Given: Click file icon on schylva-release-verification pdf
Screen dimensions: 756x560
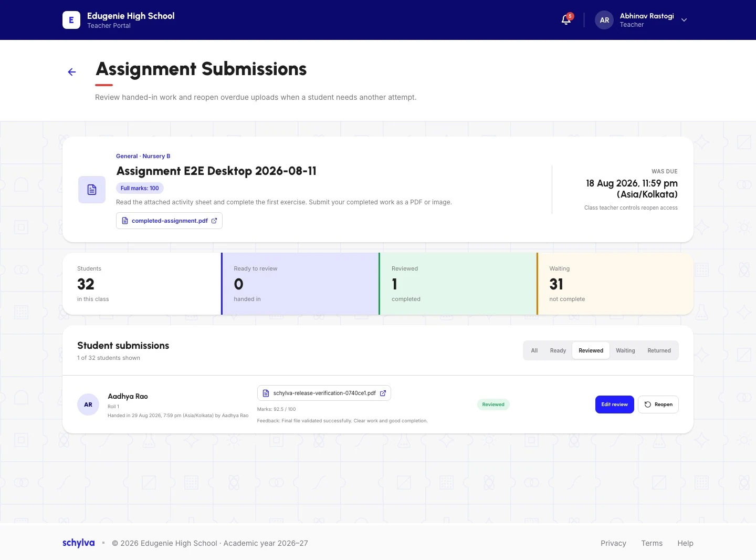Looking at the screenshot, I should [266, 393].
